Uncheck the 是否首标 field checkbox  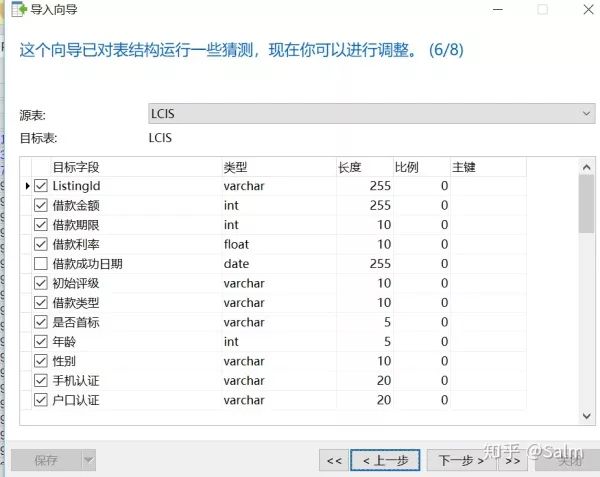[41, 322]
